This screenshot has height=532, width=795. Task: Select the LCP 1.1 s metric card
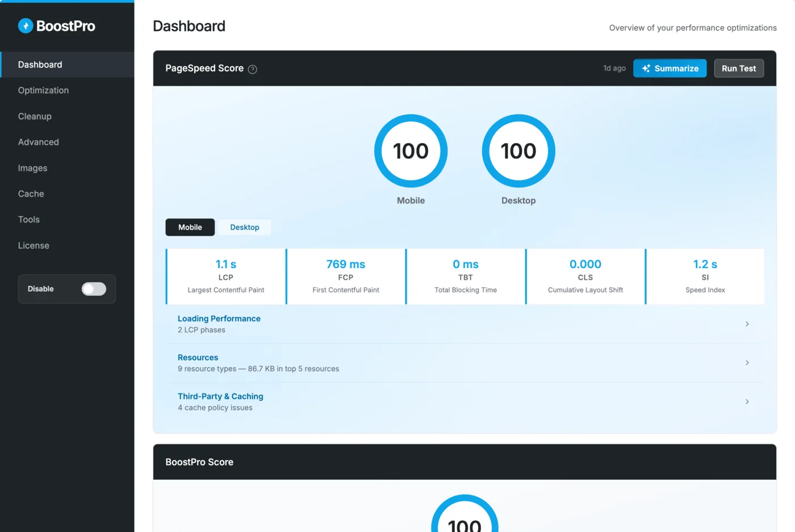point(226,277)
